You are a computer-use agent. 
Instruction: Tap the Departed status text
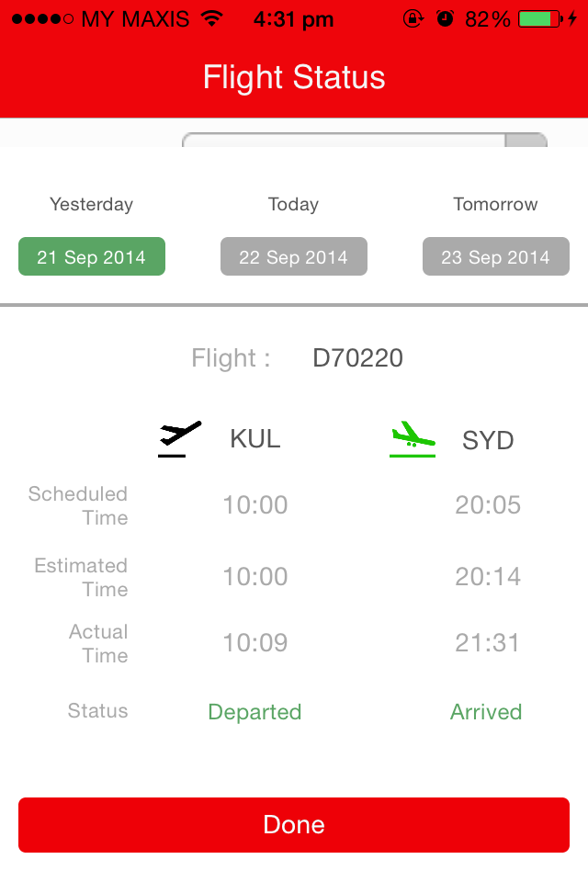pos(254,710)
